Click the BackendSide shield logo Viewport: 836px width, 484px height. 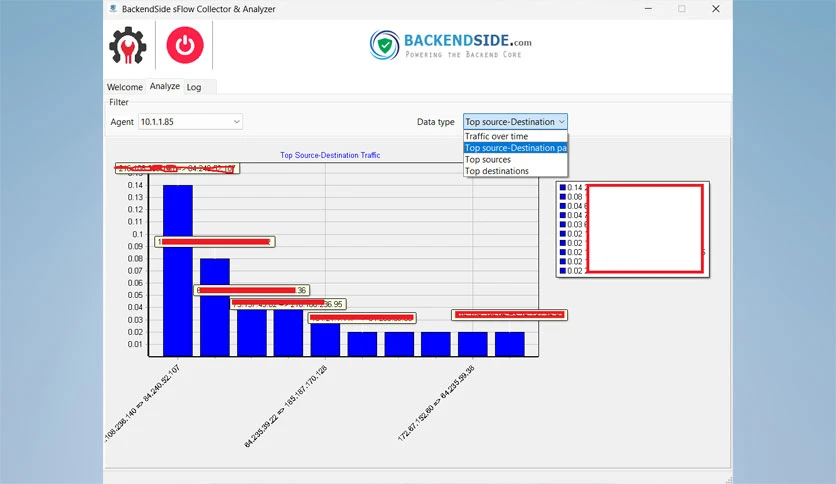pos(384,45)
